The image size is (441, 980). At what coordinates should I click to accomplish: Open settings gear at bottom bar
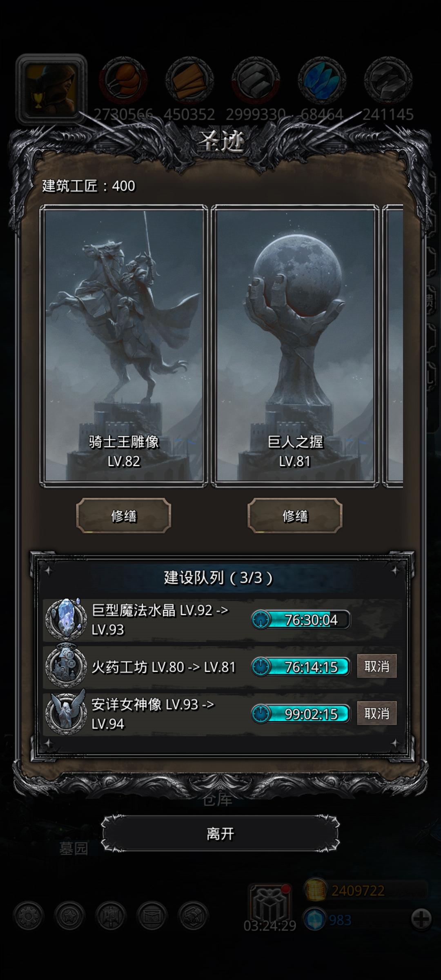(x=28, y=916)
